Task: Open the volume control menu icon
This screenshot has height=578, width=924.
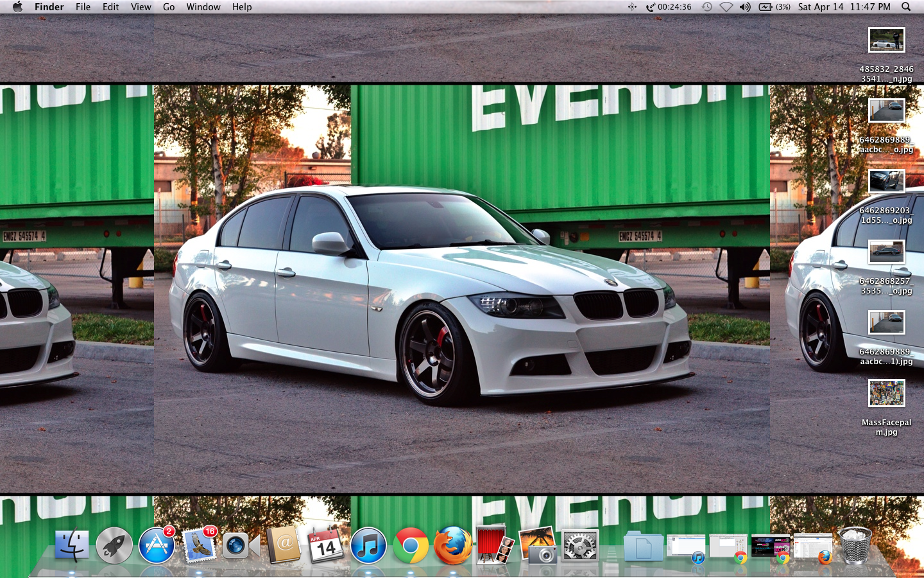Action: coord(745,7)
